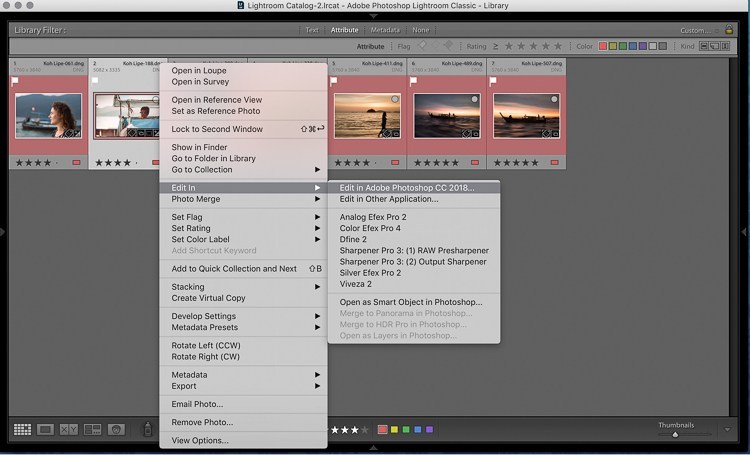Open People view icon in toolbar
Screen dimensions: 750x455
(116, 429)
